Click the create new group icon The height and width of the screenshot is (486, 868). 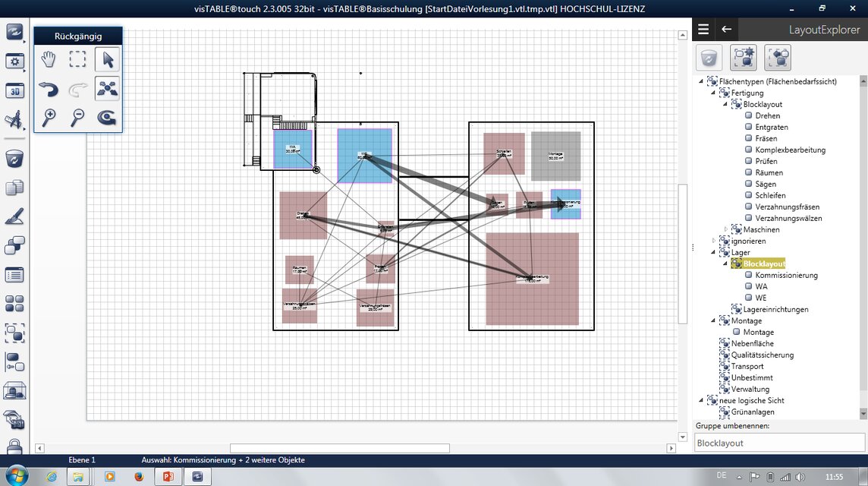[744, 57]
